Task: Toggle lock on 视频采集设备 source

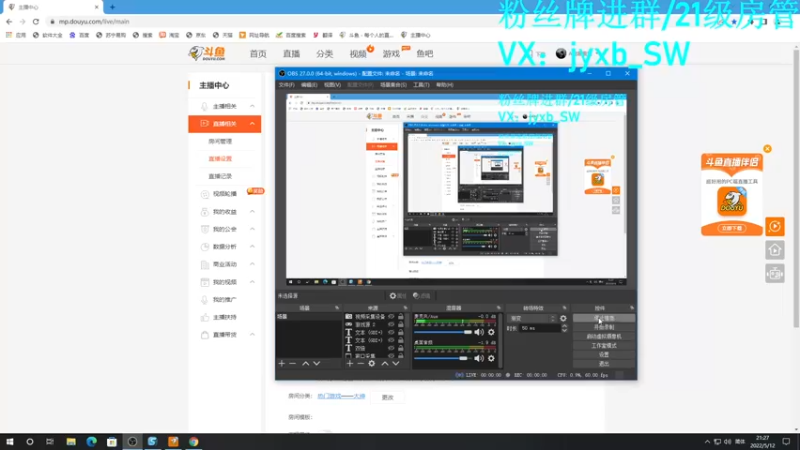Action: click(x=401, y=317)
